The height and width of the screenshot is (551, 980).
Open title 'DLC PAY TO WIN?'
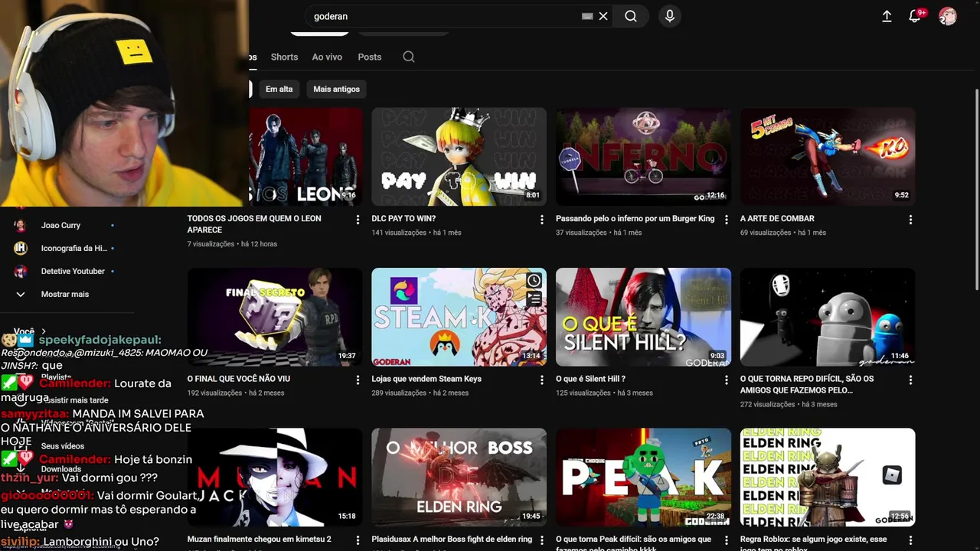pos(403,218)
